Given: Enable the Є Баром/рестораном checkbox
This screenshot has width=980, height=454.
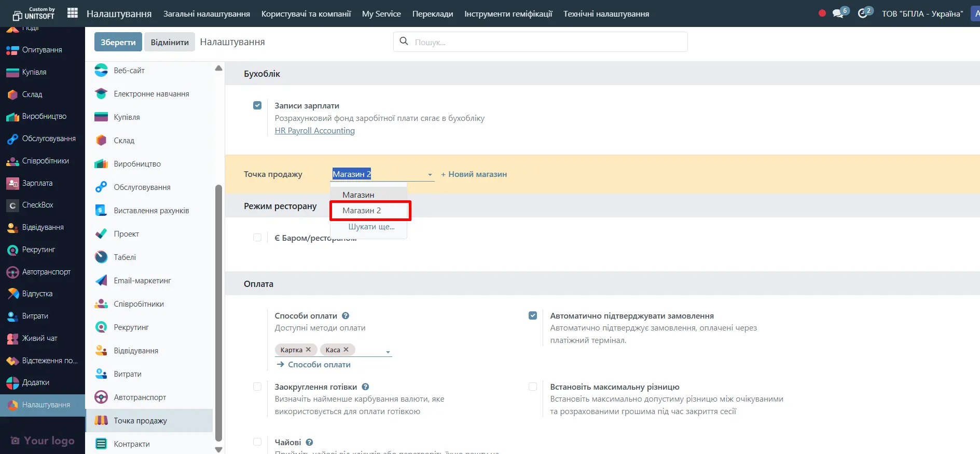Looking at the screenshot, I should (257, 238).
